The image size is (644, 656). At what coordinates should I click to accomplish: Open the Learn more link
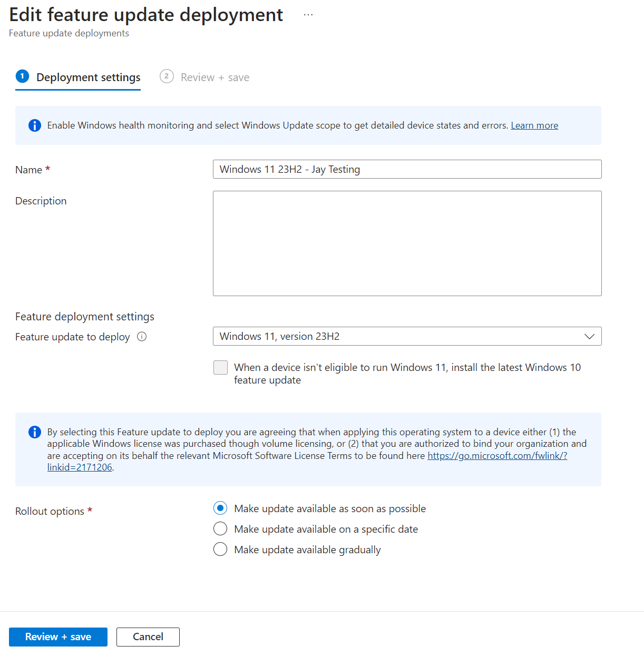click(x=534, y=125)
